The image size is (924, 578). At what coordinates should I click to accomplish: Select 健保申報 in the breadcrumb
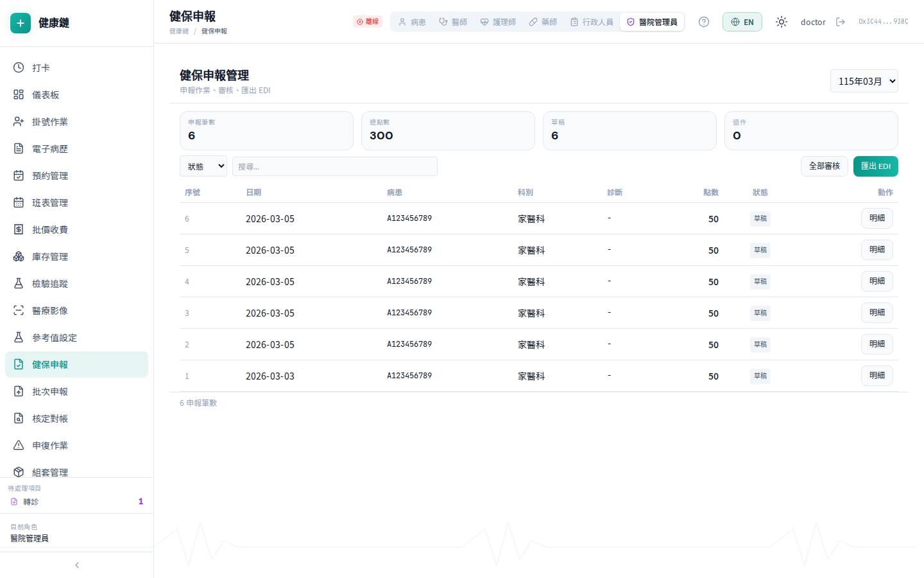pos(215,30)
